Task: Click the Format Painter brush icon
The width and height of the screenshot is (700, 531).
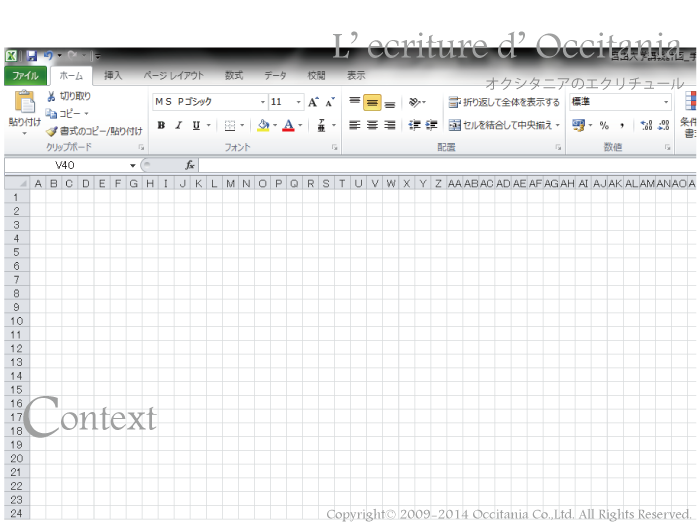Action: tap(52, 131)
